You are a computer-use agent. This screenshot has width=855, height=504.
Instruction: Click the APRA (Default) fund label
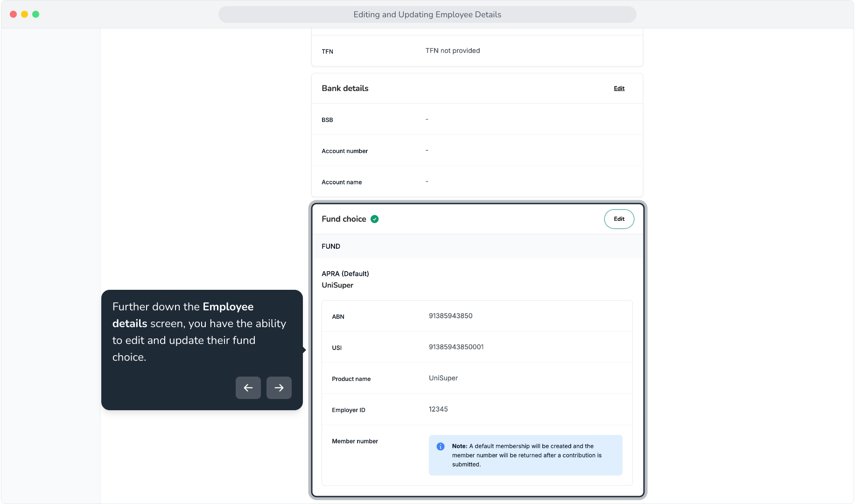(345, 273)
